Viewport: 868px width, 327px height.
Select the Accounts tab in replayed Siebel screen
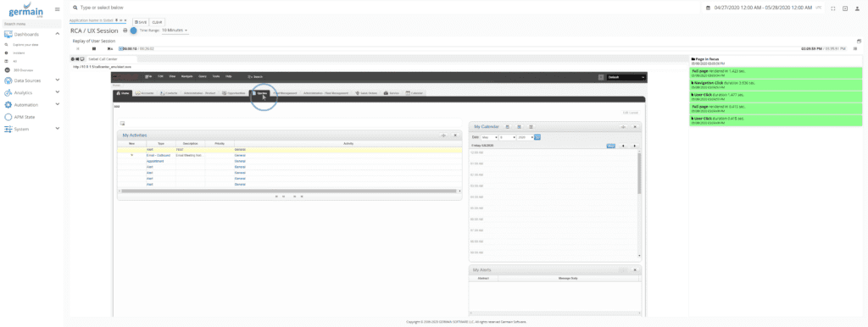(x=144, y=93)
